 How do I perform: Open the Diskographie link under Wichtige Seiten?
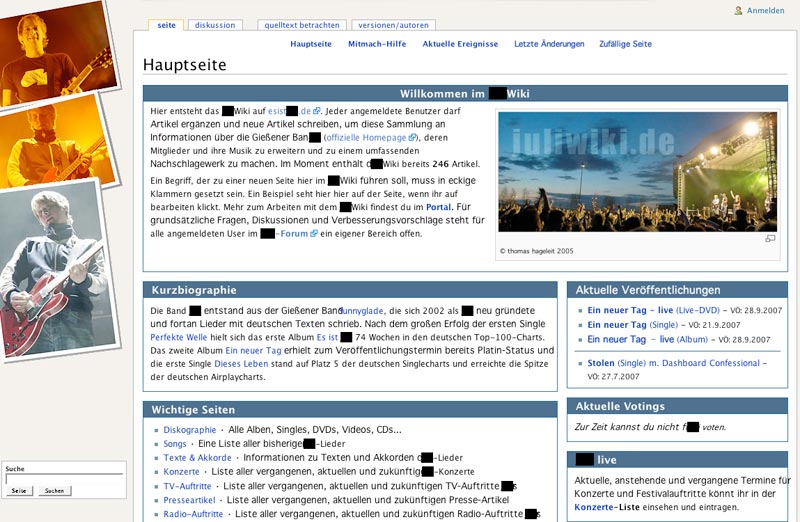[189, 430]
